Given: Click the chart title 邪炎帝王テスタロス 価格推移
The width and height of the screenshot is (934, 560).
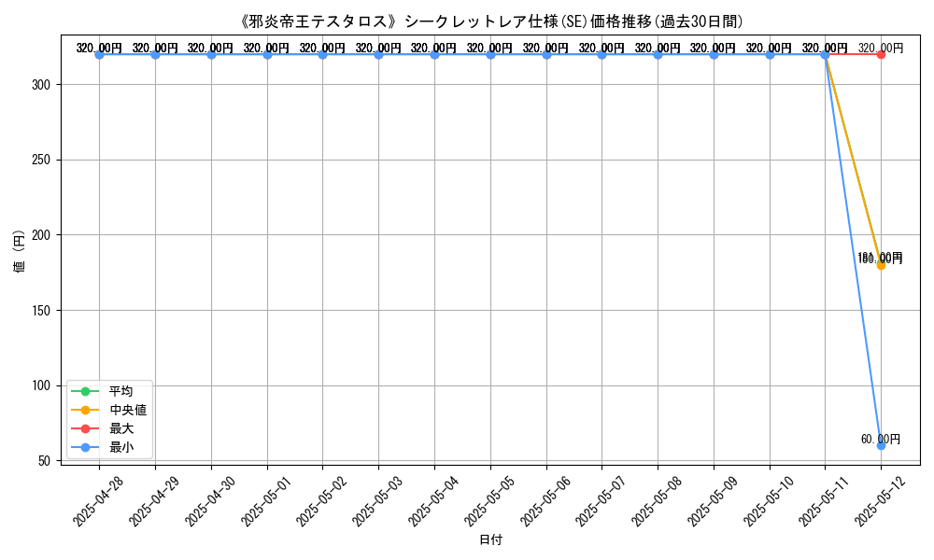Looking at the screenshot, I should coord(490,21).
